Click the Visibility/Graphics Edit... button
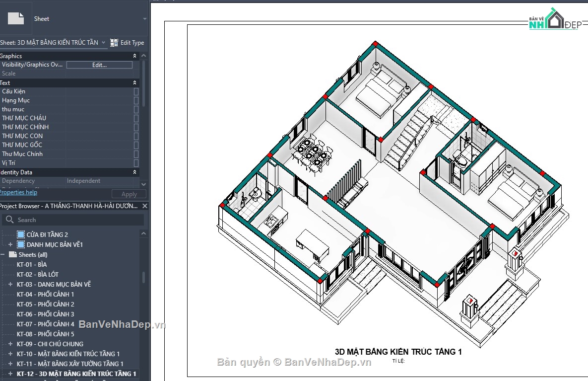 click(99, 65)
